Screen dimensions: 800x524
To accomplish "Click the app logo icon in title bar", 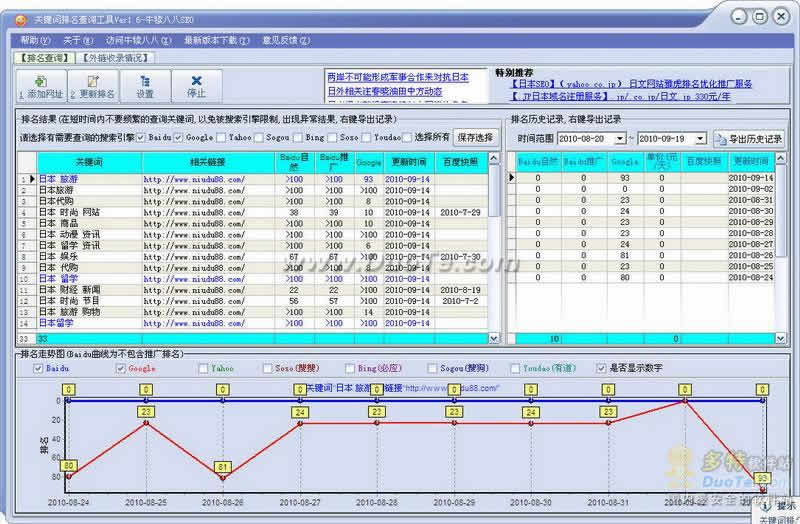I will point(21,20).
